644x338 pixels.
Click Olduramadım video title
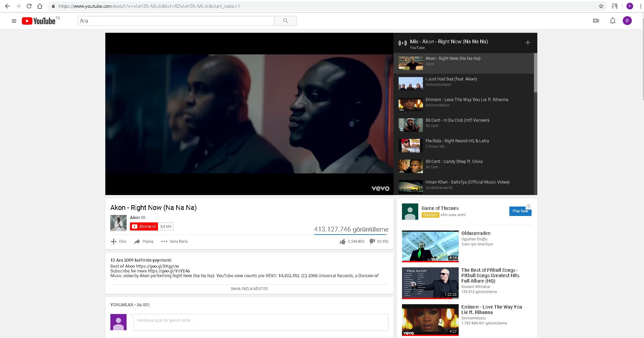[x=476, y=233]
